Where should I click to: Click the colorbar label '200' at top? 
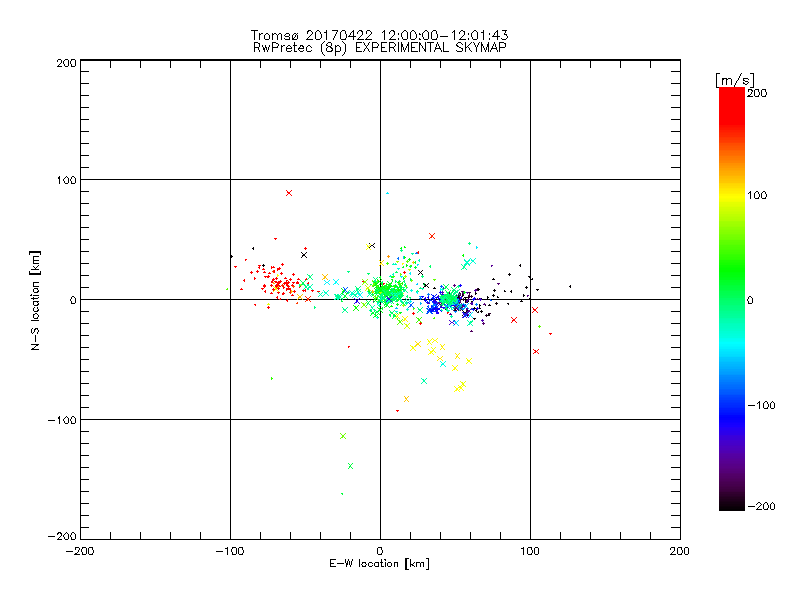click(757, 93)
